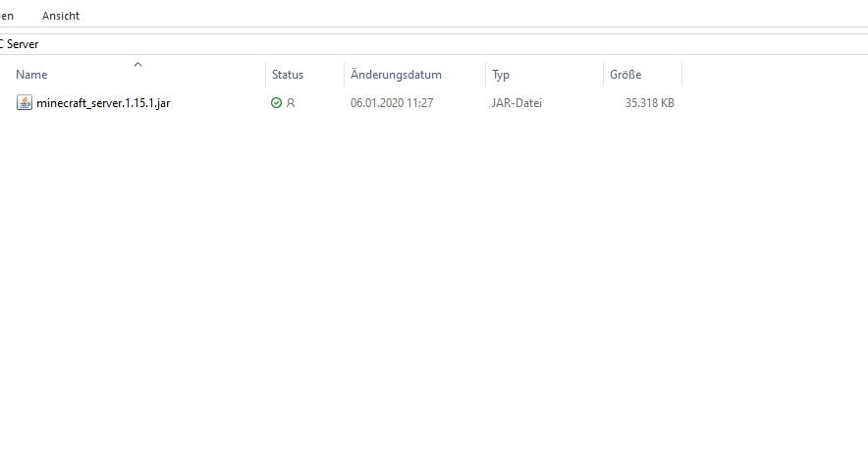
Task: Click the blank address bar area right of Server
Action: click(442, 44)
